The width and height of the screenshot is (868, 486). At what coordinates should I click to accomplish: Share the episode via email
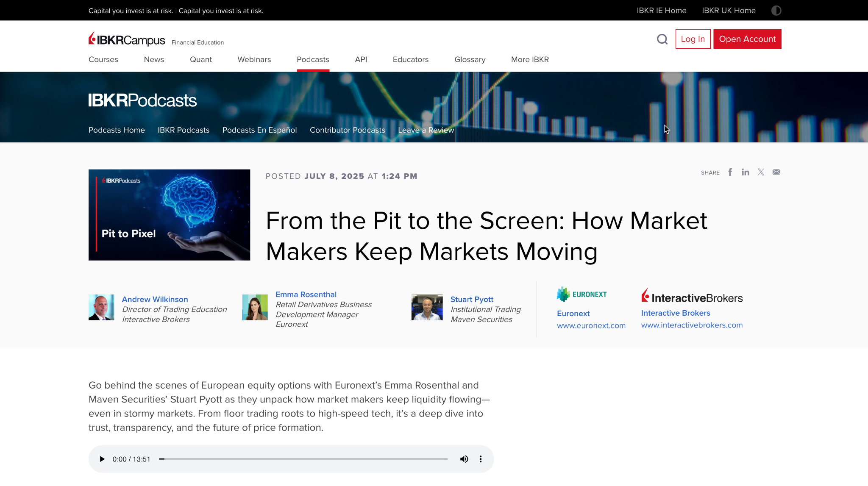point(776,172)
